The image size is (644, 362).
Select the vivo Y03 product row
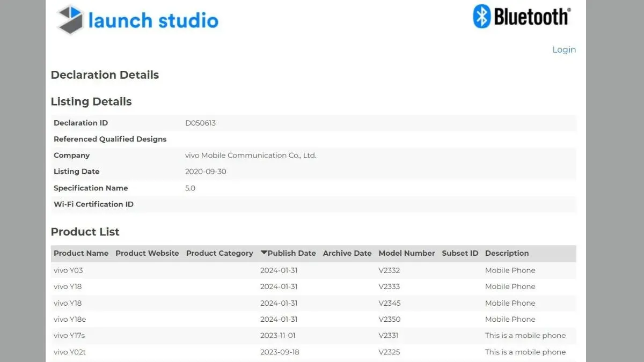point(313,270)
